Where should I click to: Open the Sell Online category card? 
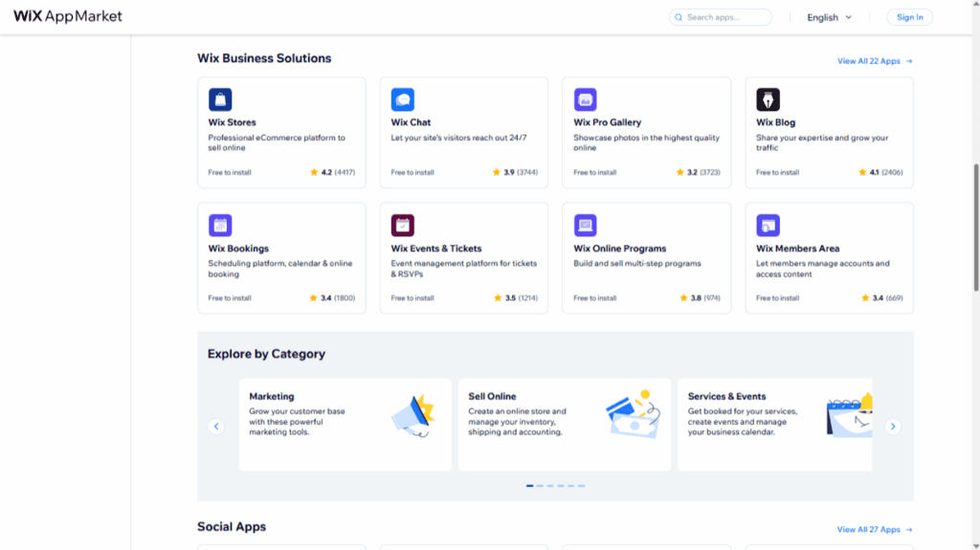[x=565, y=425]
